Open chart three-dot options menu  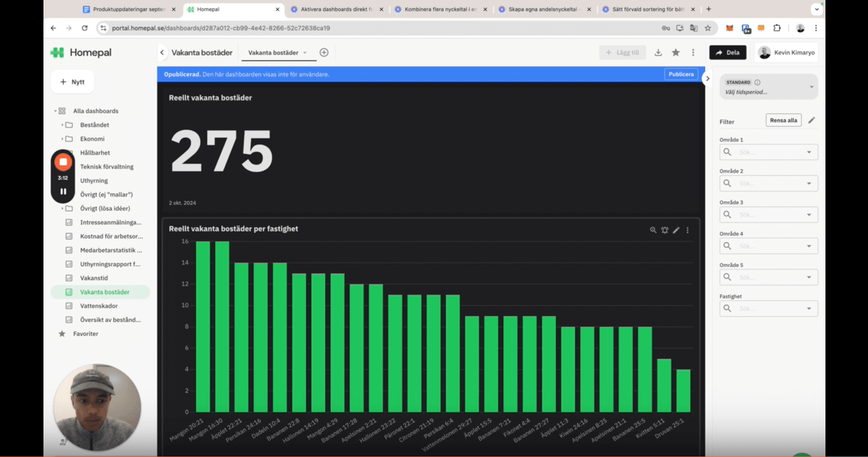(687, 230)
